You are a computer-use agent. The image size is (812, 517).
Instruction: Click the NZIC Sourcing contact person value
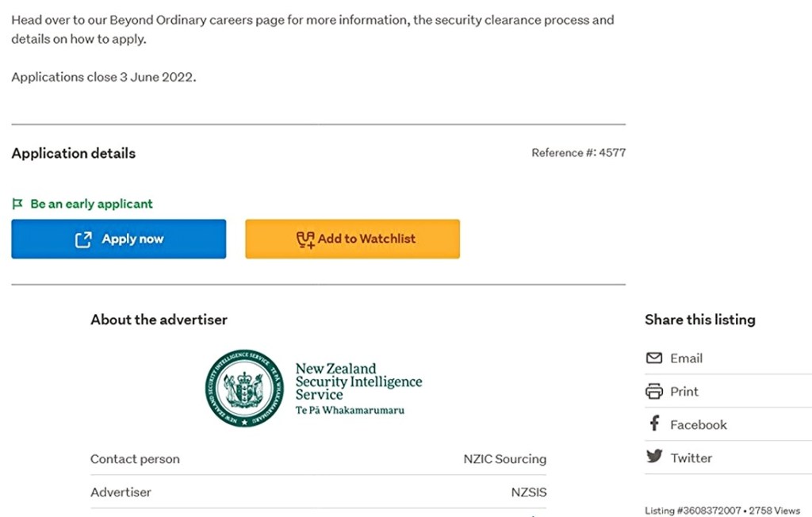coord(504,459)
